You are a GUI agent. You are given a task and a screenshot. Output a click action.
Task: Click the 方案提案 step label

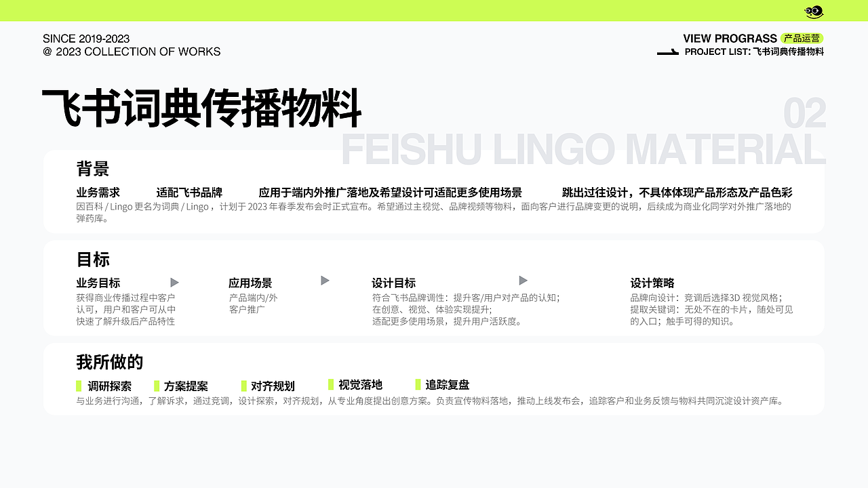pyautogui.click(x=186, y=386)
